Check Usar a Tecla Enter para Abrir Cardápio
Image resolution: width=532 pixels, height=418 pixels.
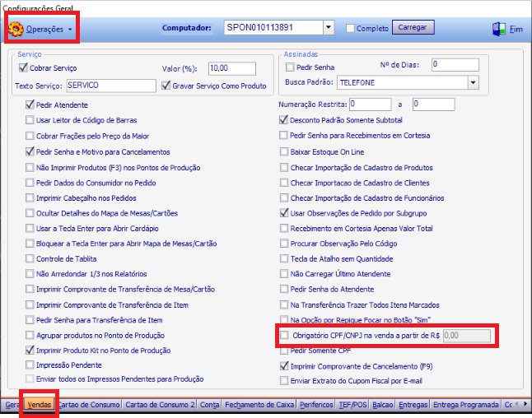(x=30, y=228)
